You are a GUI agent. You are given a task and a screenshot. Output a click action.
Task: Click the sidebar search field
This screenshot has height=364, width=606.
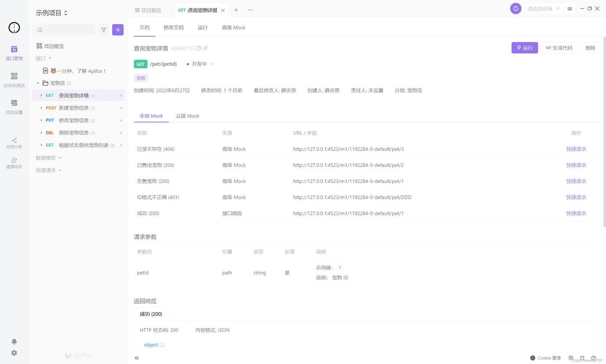[x=64, y=30]
